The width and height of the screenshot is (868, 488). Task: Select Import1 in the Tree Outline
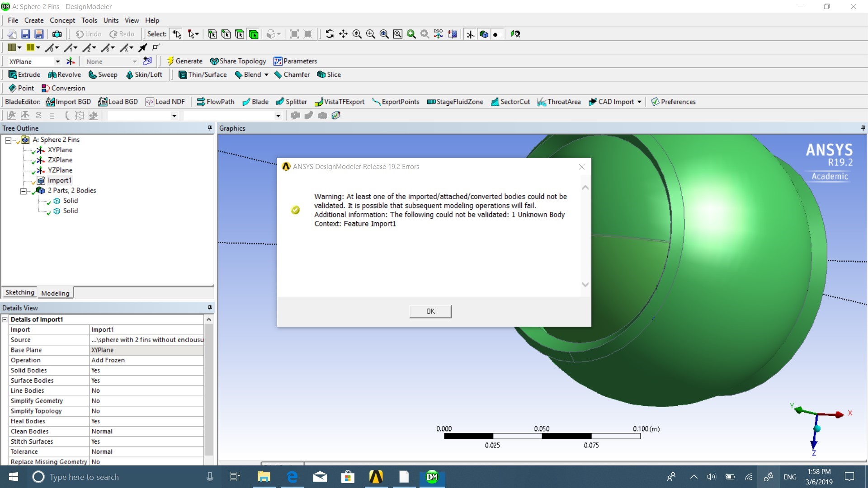59,180
